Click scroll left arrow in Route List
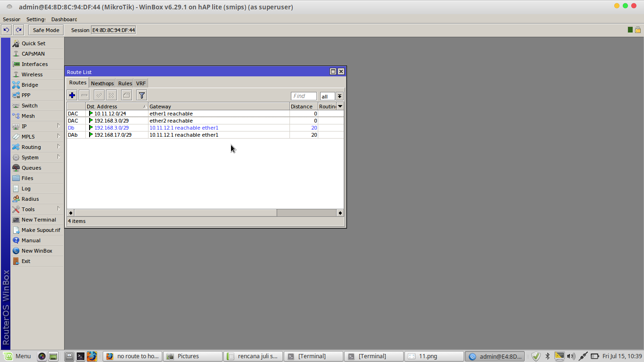 tap(71, 213)
